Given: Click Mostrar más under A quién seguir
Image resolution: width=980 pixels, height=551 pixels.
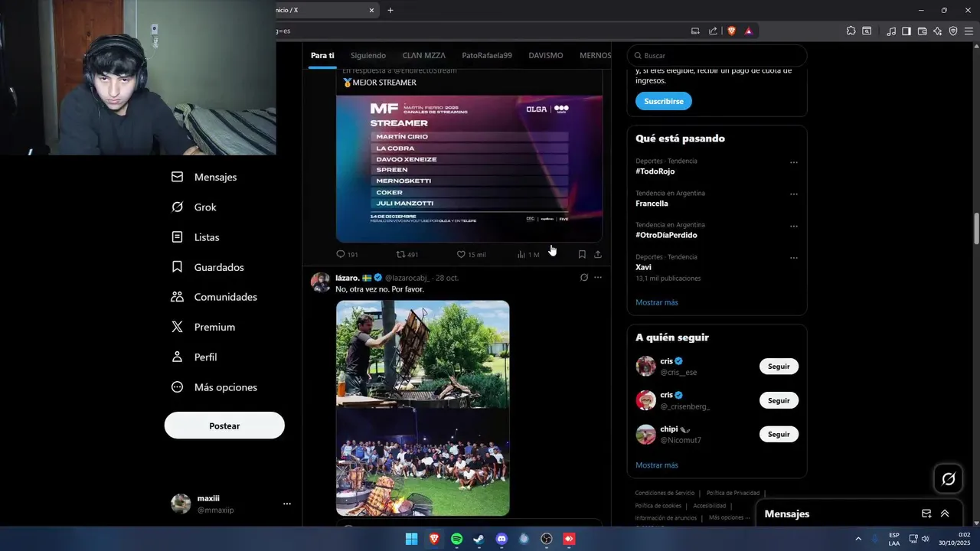Looking at the screenshot, I should pos(657,465).
